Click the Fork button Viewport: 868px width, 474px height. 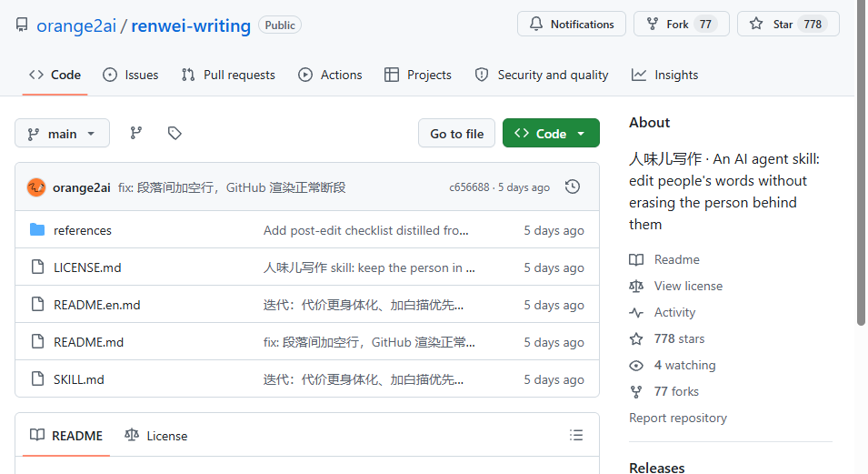(682, 24)
